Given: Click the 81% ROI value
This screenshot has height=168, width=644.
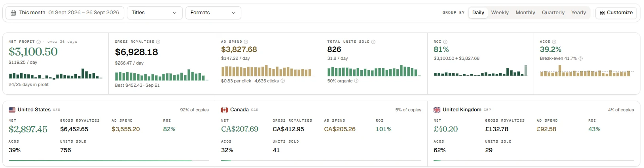Looking at the screenshot, I should (x=441, y=49).
